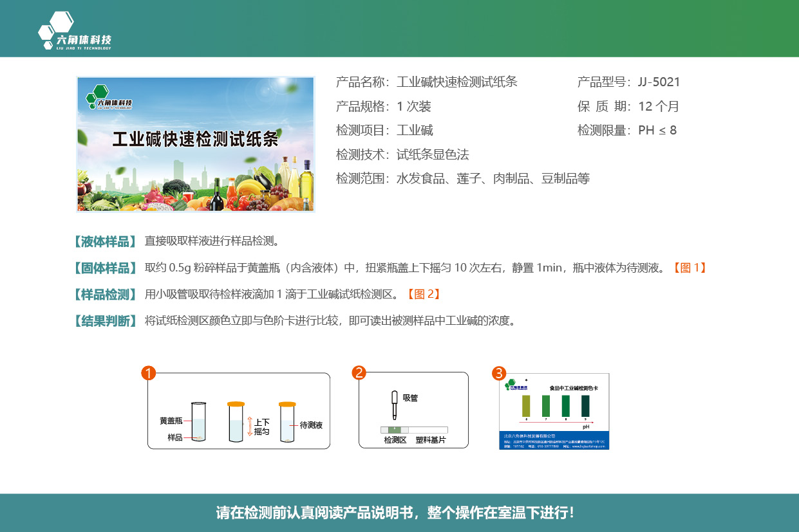
Task: Click the color card title 食品中工业碱检测色卡
Action: 574,389
